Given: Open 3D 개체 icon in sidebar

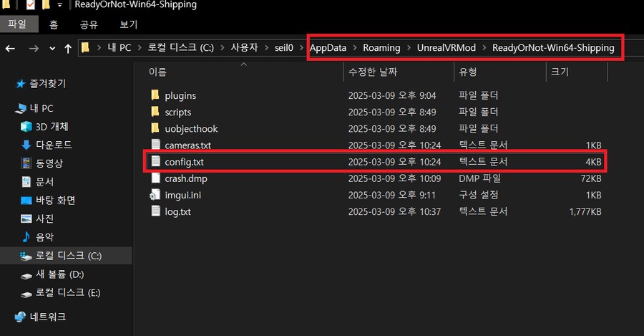Looking at the screenshot, I should (x=26, y=127).
